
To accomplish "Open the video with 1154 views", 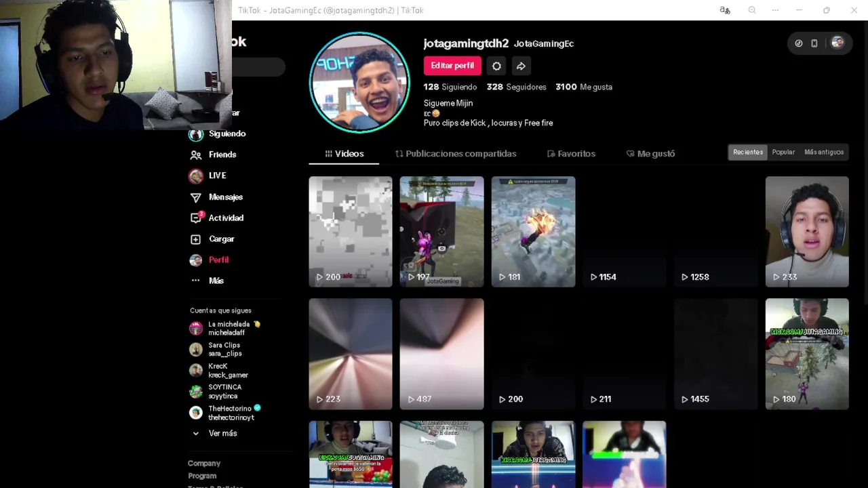I will click(625, 232).
